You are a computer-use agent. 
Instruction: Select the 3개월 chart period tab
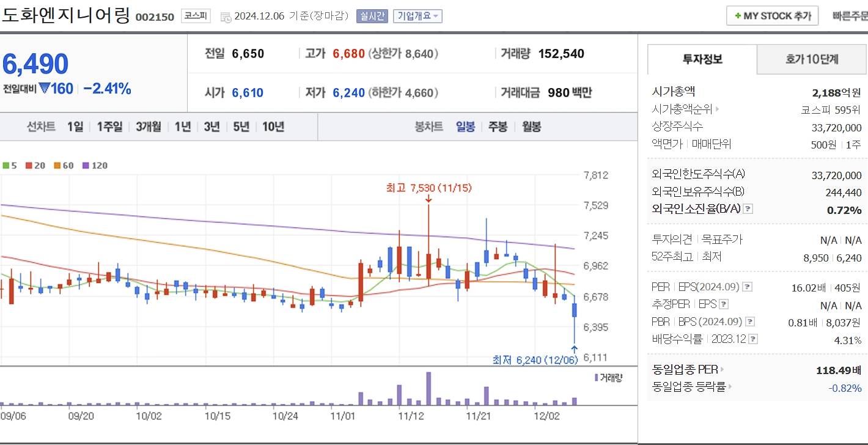coord(147,127)
